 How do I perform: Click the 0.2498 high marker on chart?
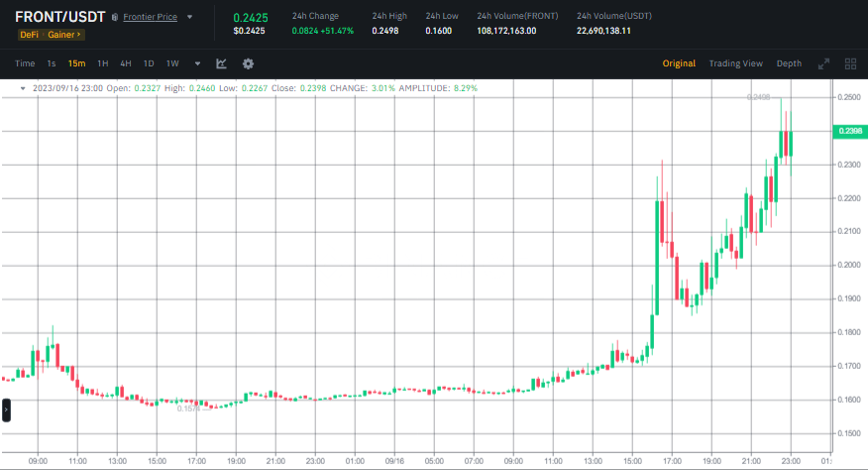click(x=758, y=97)
